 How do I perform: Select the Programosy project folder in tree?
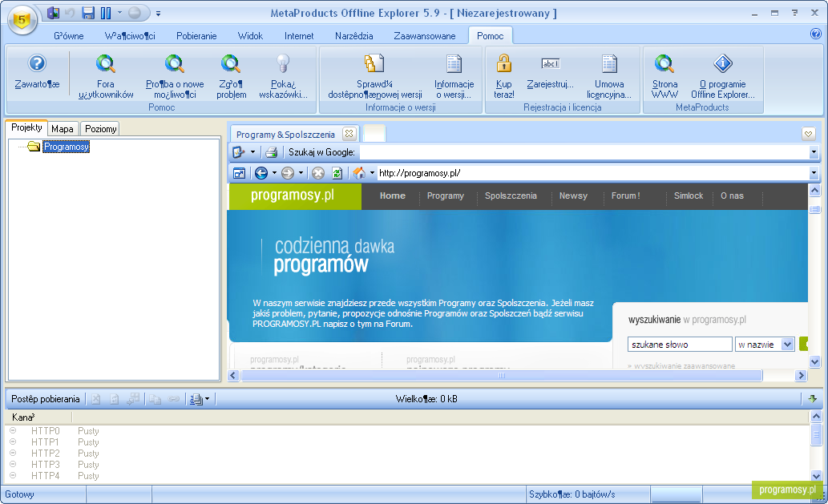tap(66, 147)
